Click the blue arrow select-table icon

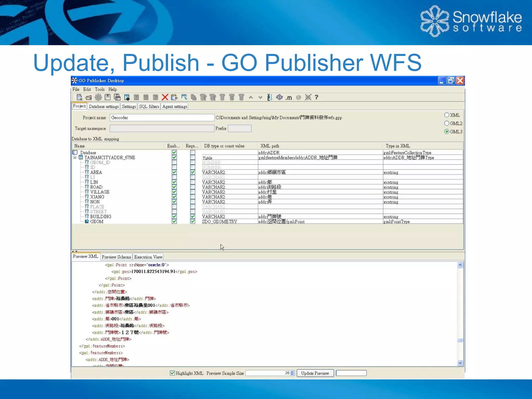184,97
